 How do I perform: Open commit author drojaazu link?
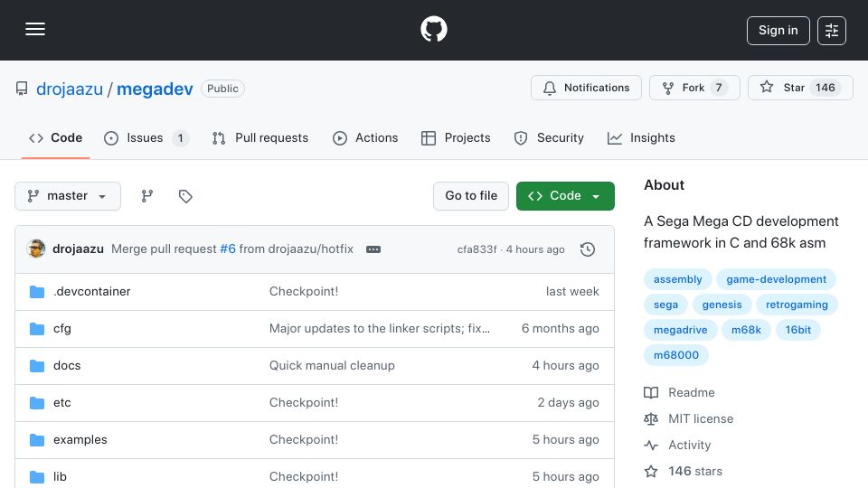coord(78,249)
